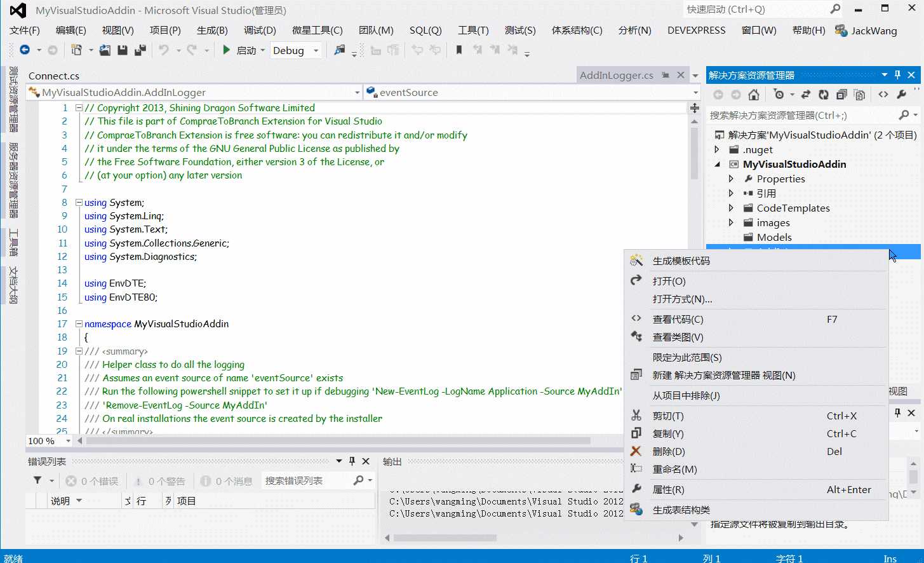Choose 生成模板代码 from context menu
Viewport: 924px width, 563px height.
pyautogui.click(x=756, y=261)
